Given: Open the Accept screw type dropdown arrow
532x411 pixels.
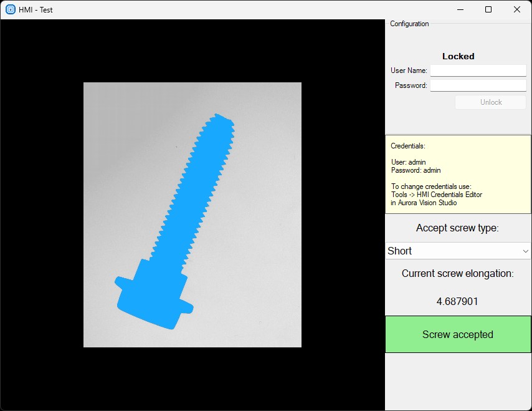Looking at the screenshot, I should click(x=525, y=251).
